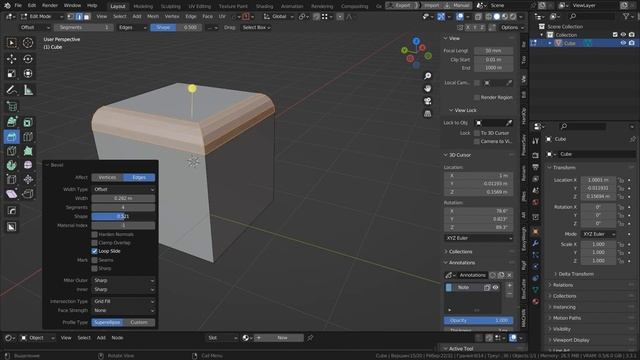Activate the Move tool
Viewport: 640px width, 360px height.
[11, 59]
